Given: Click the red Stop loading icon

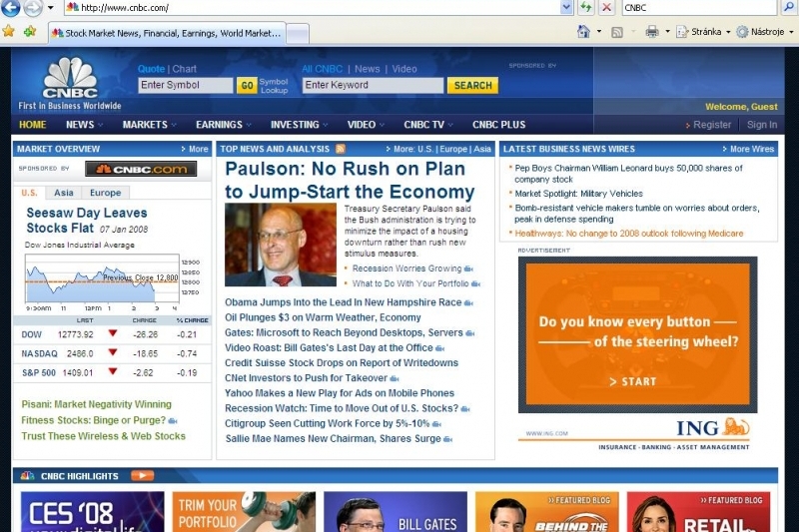Looking at the screenshot, I should (x=606, y=7).
